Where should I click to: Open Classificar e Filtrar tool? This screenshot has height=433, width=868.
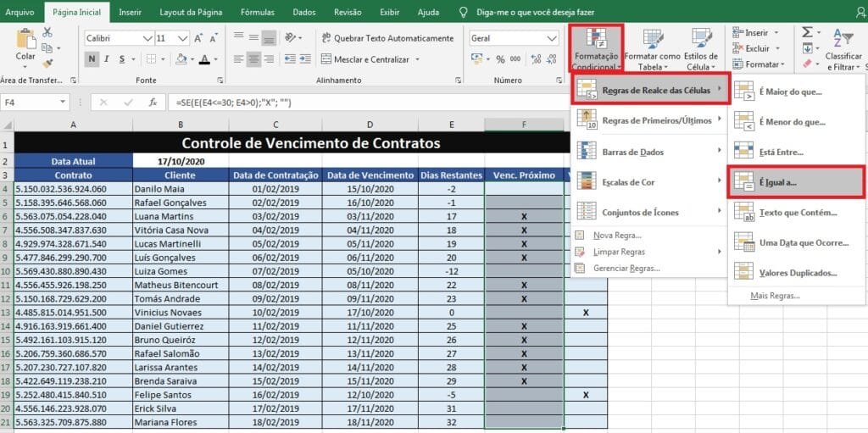click(x=843, y=49)
